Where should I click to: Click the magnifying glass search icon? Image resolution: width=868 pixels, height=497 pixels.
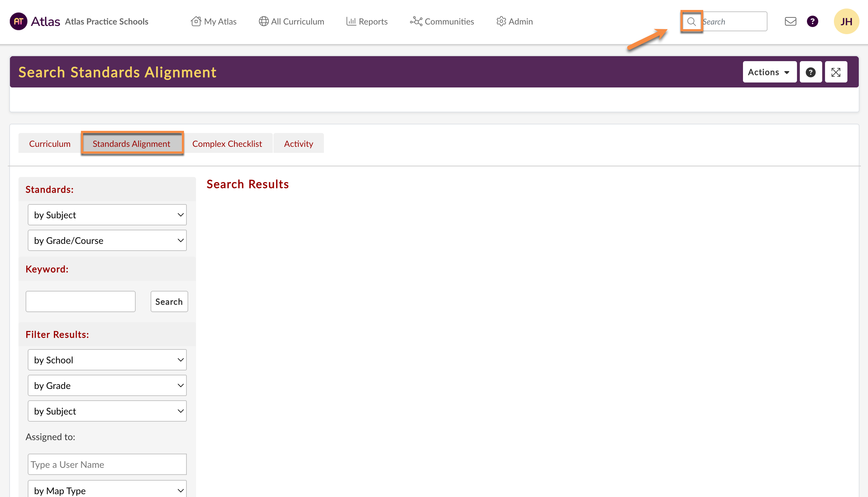pyautogui.click(x=691, y=22)
